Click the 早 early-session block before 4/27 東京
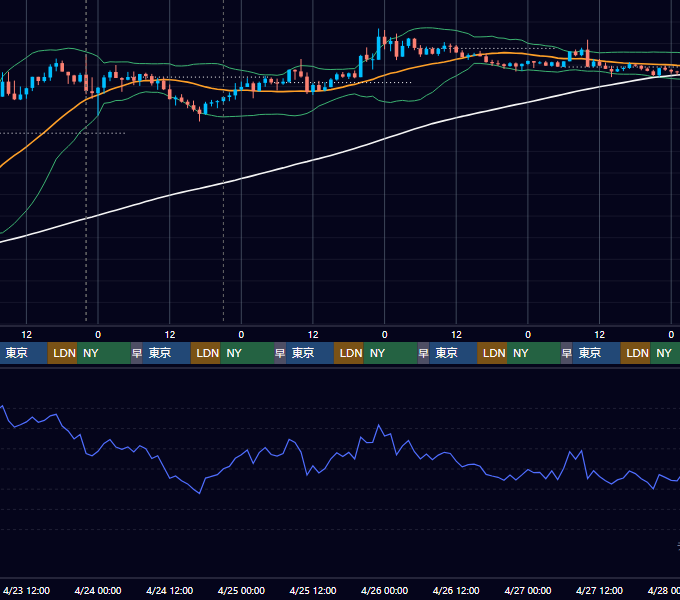Screen dimensions: 680x600 coord(566,353)
